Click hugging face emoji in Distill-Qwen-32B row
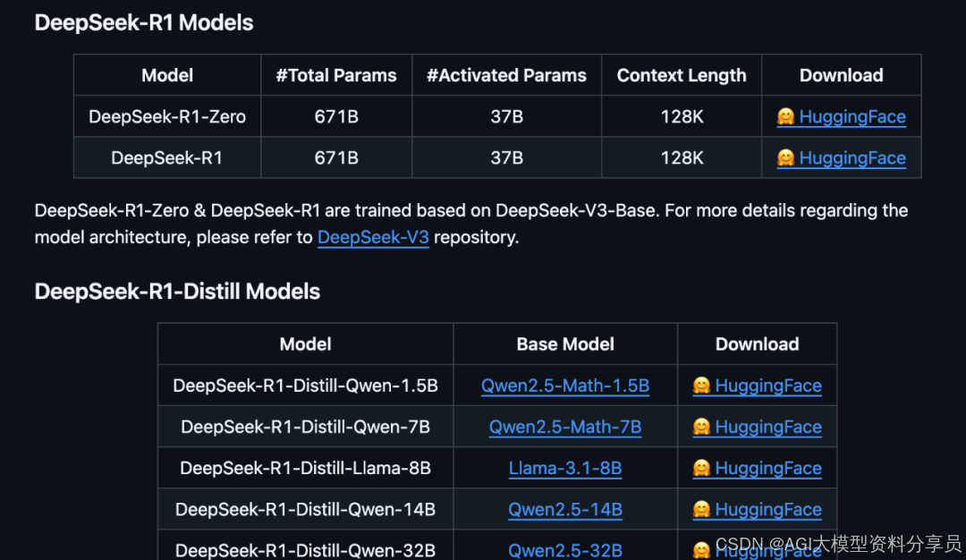966x560 pixels. point(701,550)
